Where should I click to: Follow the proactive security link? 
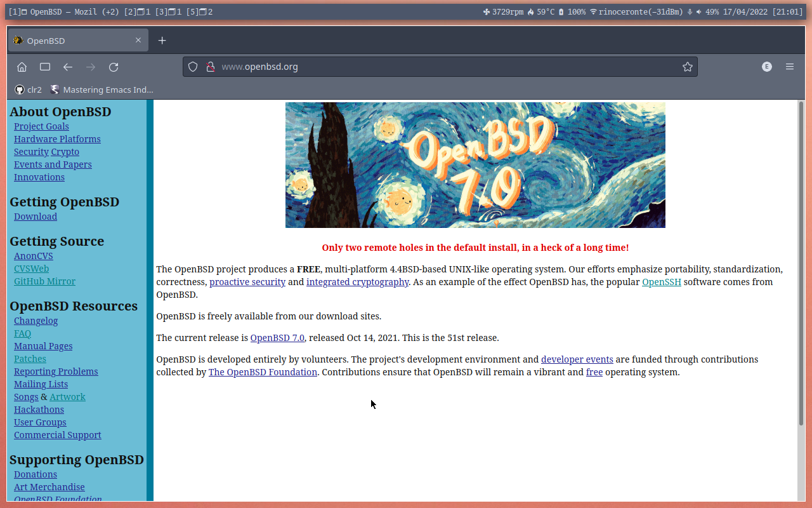[x=247, y=282]
